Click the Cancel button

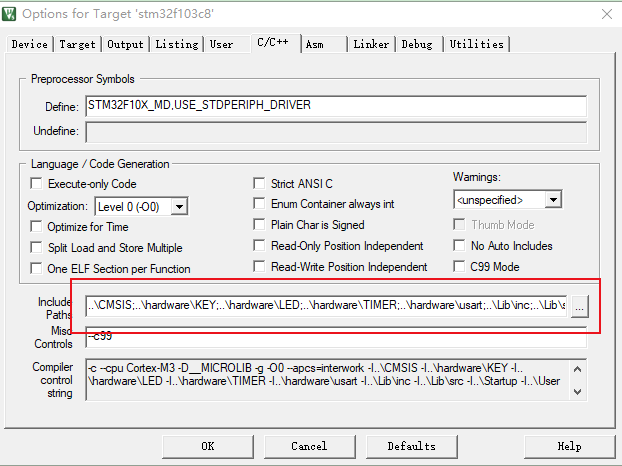point(309,447)
